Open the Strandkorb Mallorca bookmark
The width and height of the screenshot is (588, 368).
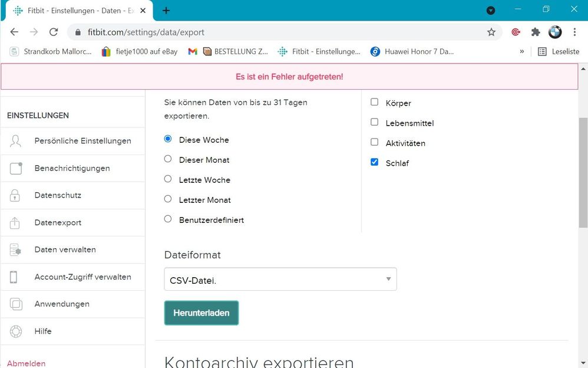pyautogui.click(x=51, y=51)
